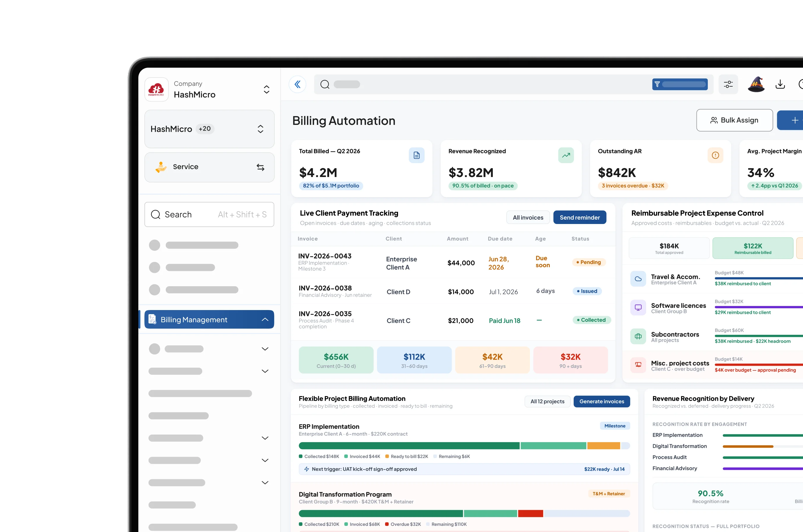This screenshot has width=803, height=532.
Task: Click the Service hand icon
Action: (161, 167)
